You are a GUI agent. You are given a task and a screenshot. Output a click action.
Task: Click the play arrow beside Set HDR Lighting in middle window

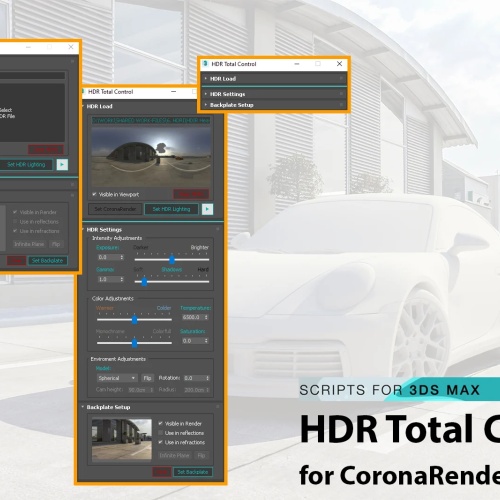[x=207, y=209]
